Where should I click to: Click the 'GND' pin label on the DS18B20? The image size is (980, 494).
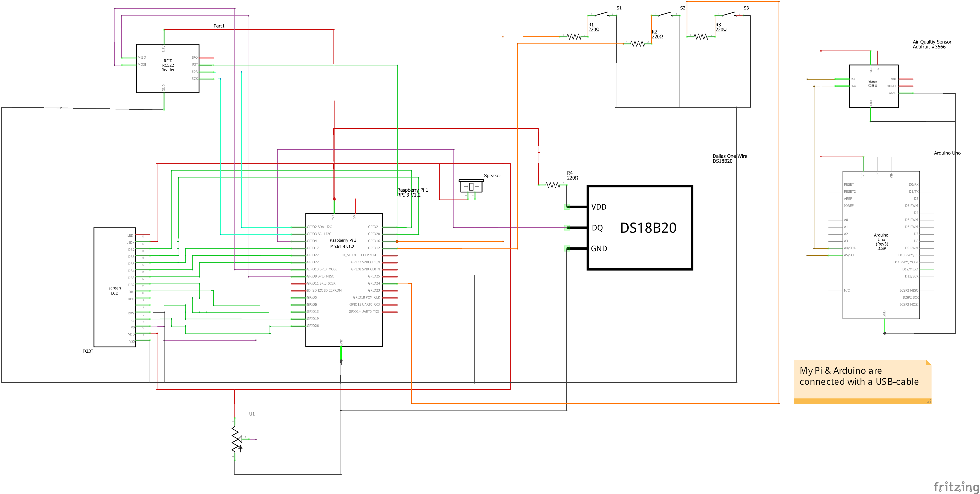[x=599, y=249]
